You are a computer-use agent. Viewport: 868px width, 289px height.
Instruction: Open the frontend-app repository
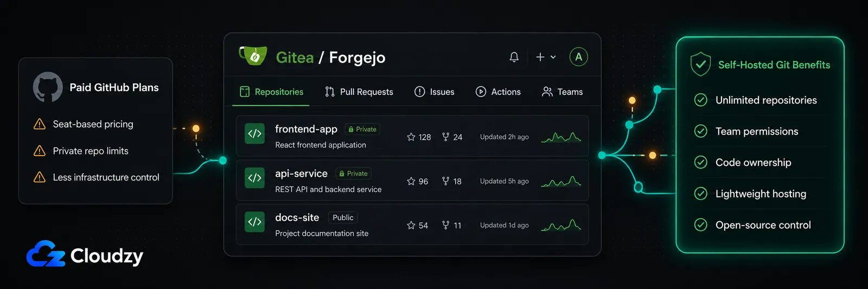click(306, 129)
